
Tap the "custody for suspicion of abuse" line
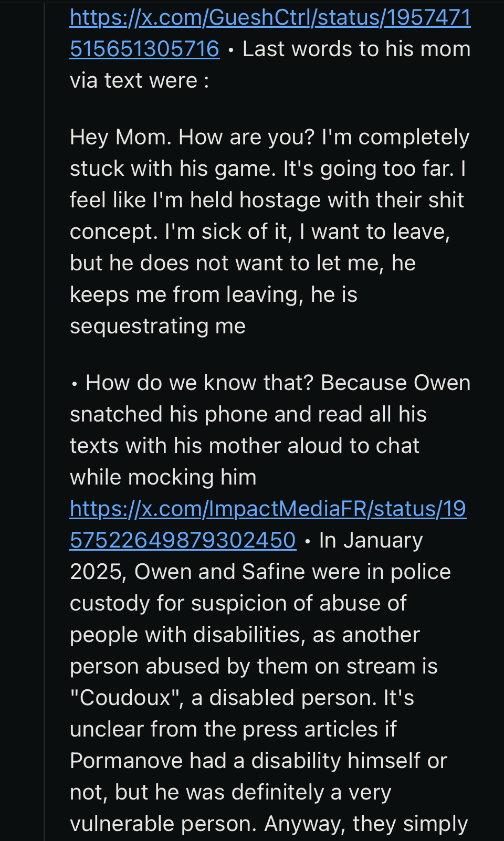click(238, 603)
